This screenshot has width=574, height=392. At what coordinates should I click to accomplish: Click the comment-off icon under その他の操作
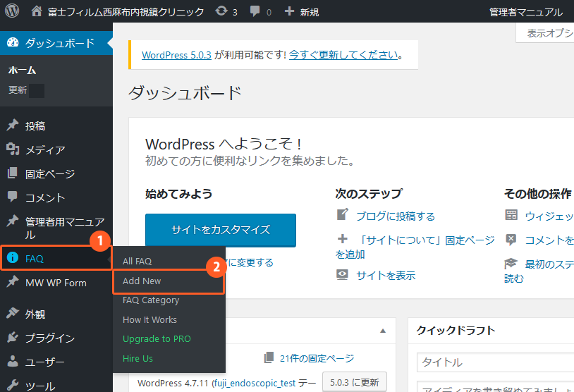pyautogui.click(x=511, y=240)
